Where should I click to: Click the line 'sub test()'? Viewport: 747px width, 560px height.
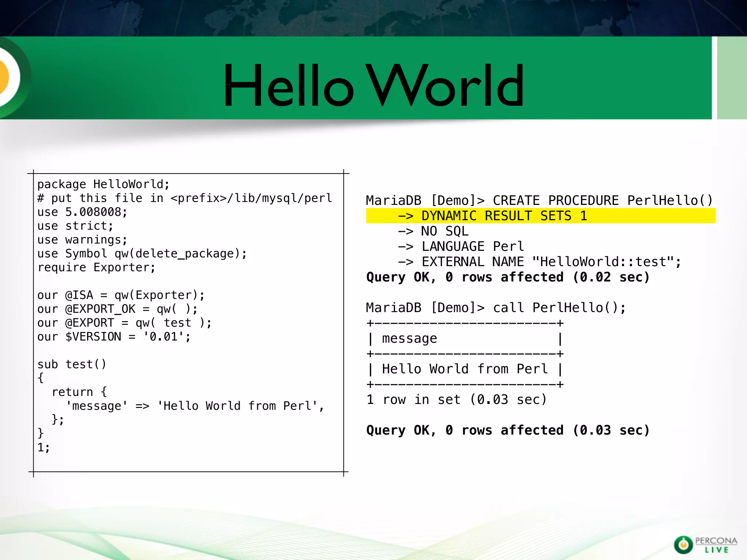click(x=72, y=365)
